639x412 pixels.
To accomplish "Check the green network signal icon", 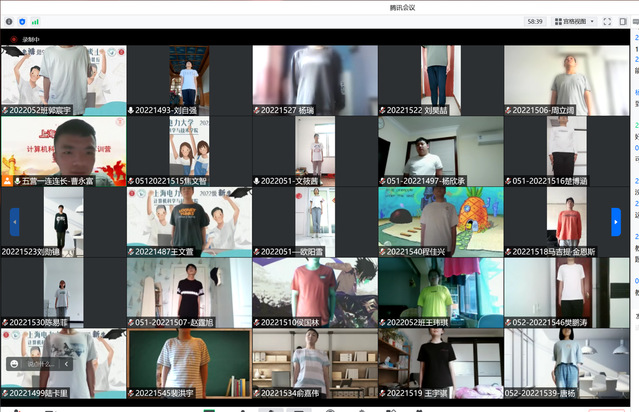I will (x=35, y=20).
